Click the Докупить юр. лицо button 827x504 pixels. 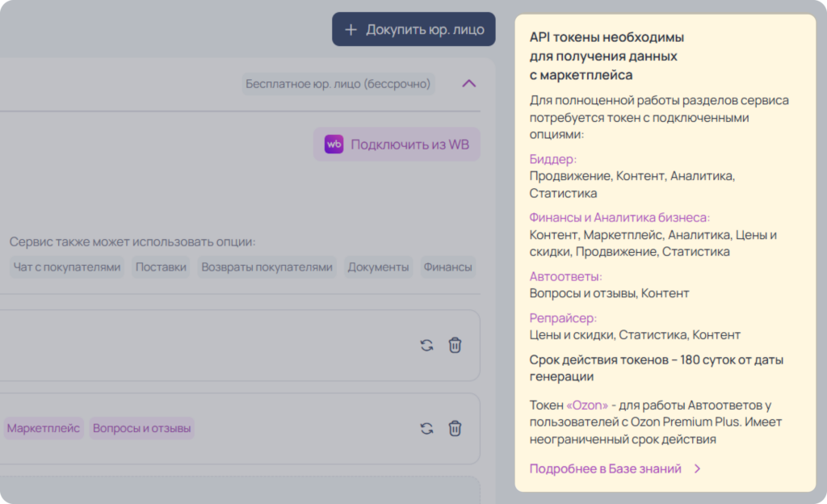point(413,30)
